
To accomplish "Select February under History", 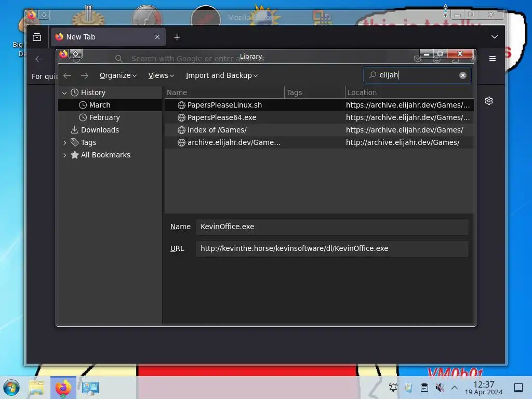I will (x=110, y=117).
